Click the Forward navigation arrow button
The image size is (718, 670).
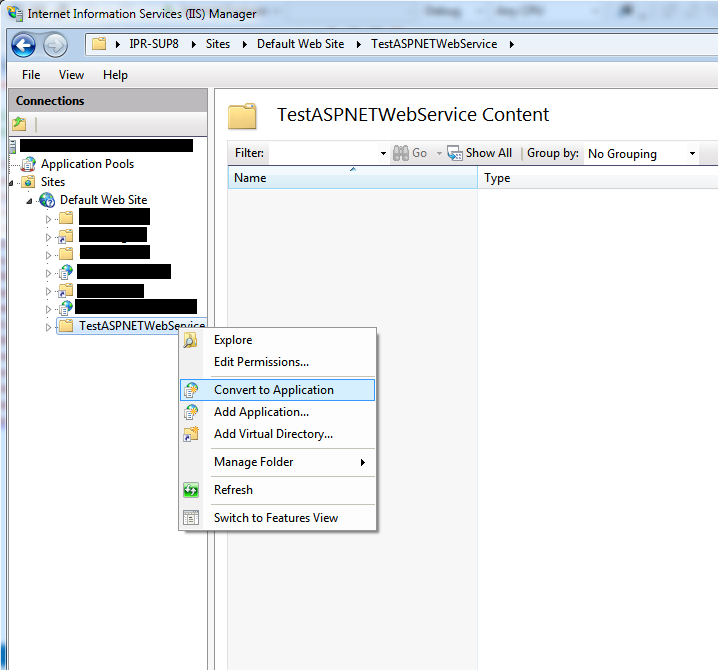point(55,45)
